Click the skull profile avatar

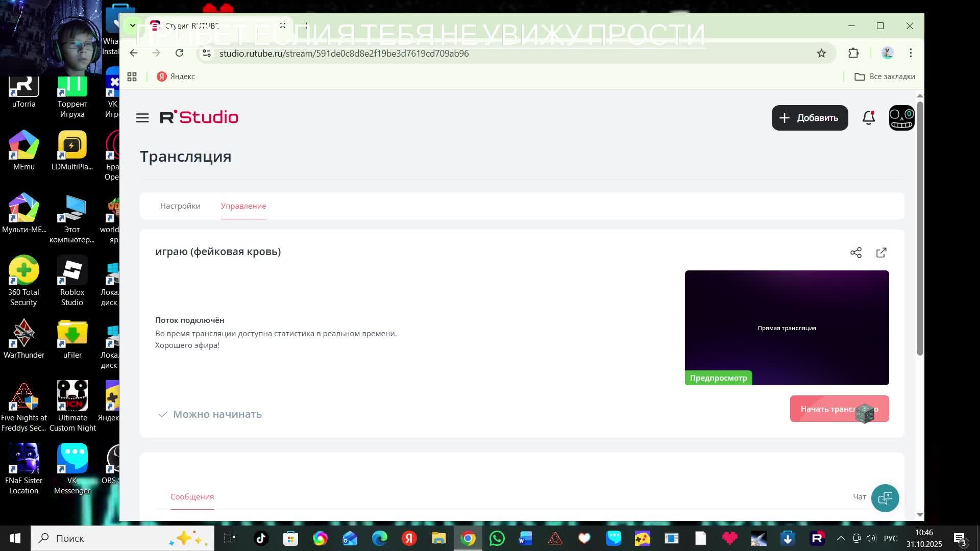coord(901,118)
